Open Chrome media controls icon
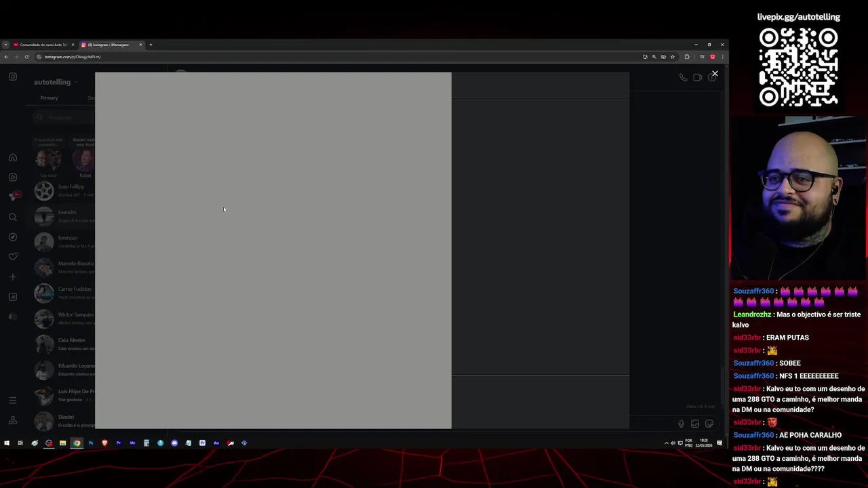868x488 pixels. [x=702, y=57]
